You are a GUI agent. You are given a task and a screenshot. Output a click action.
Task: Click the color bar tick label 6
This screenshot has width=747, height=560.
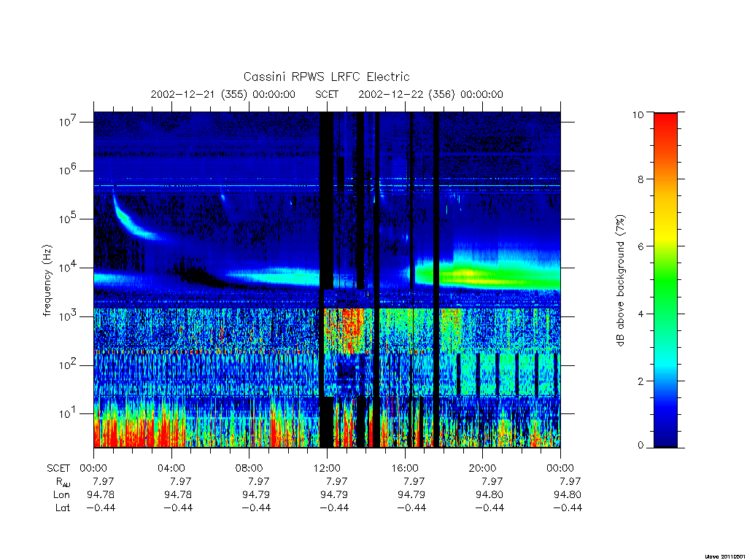tap(640, 246)
